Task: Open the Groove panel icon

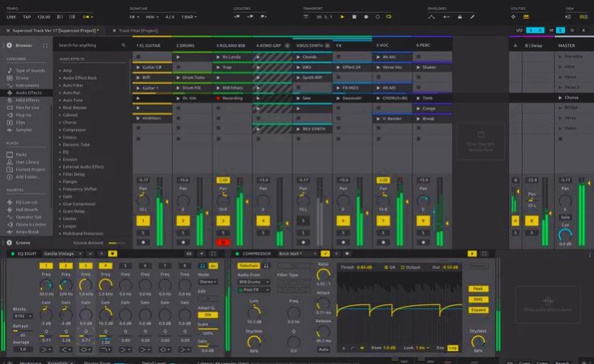Action: pyautogui.click(x=9, y=243)
